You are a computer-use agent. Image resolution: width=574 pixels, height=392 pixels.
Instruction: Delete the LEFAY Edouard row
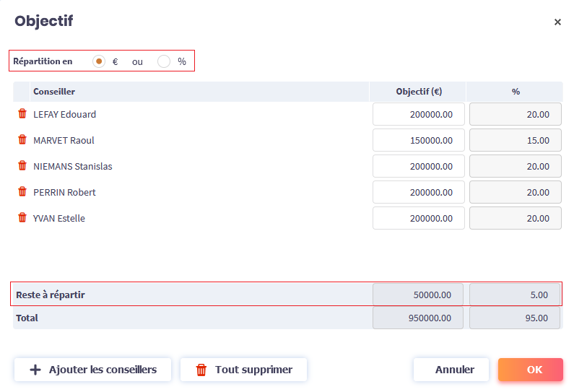(x=22, y=114)
